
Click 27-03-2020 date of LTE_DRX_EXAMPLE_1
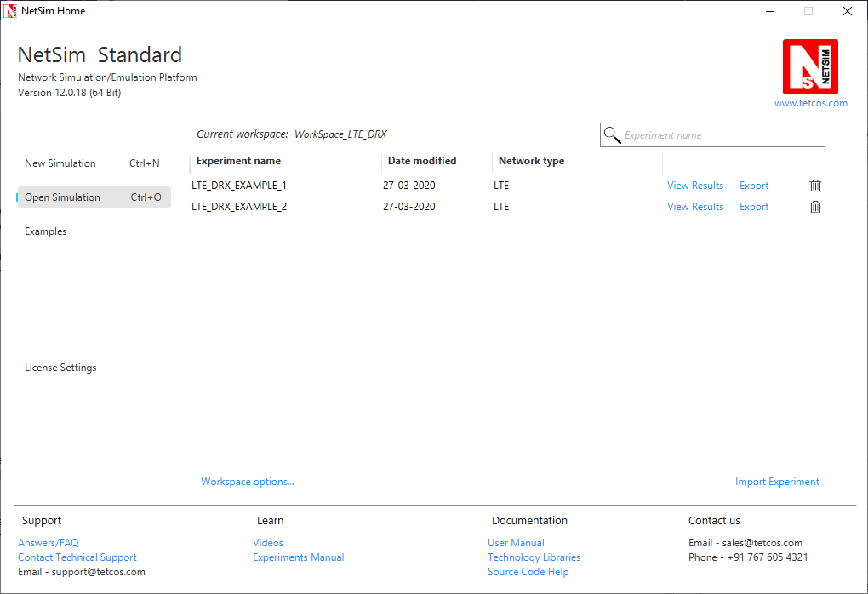pyautogui.click(x=409, y=186)
